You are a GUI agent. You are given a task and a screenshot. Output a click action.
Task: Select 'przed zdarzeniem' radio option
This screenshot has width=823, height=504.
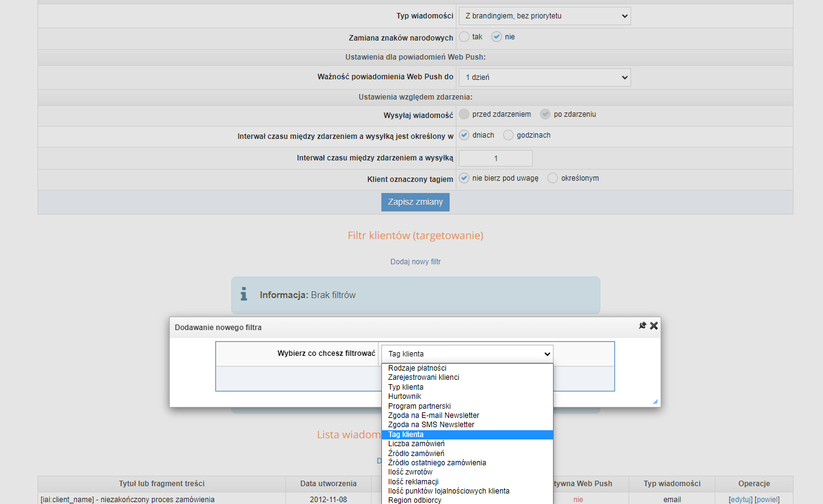click(464, 114)
